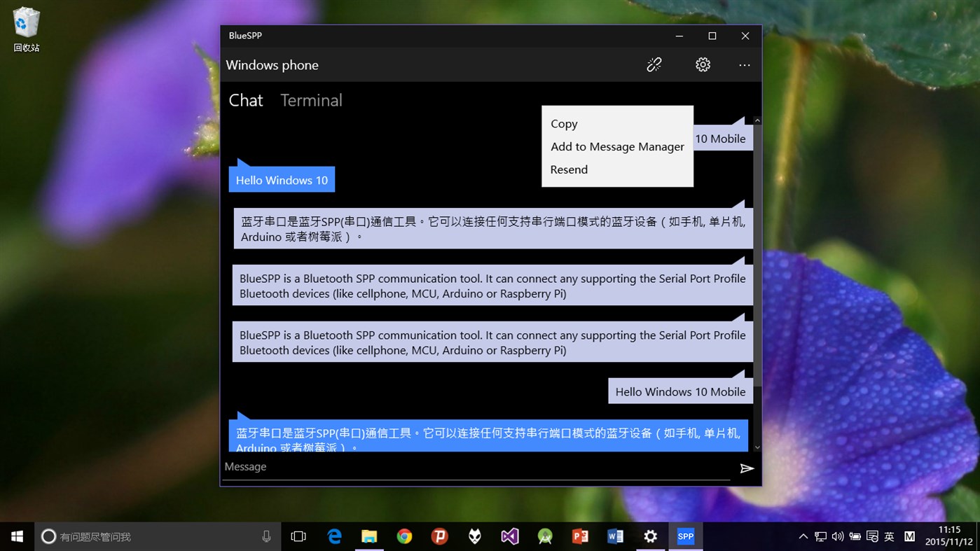
Task: Open BlueSPP settings with the gear icon
Action: (x=703, y=64)
